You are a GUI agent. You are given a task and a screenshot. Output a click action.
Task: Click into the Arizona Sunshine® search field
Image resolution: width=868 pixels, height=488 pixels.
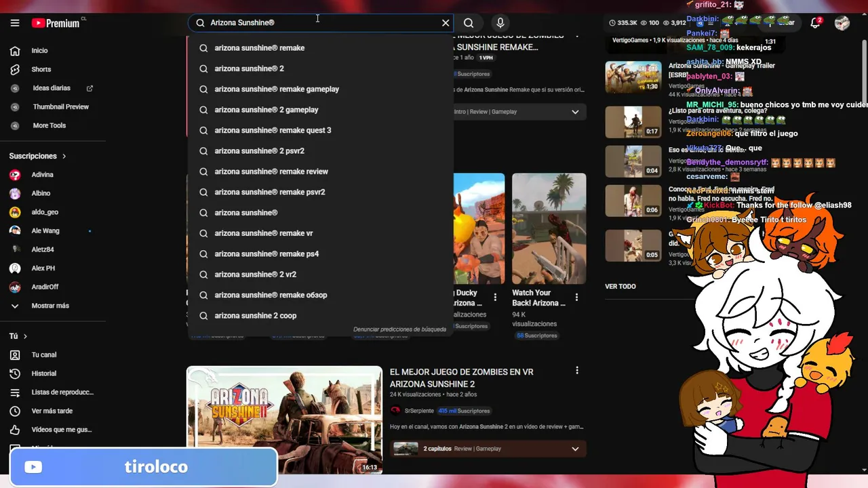click(320, 22)
